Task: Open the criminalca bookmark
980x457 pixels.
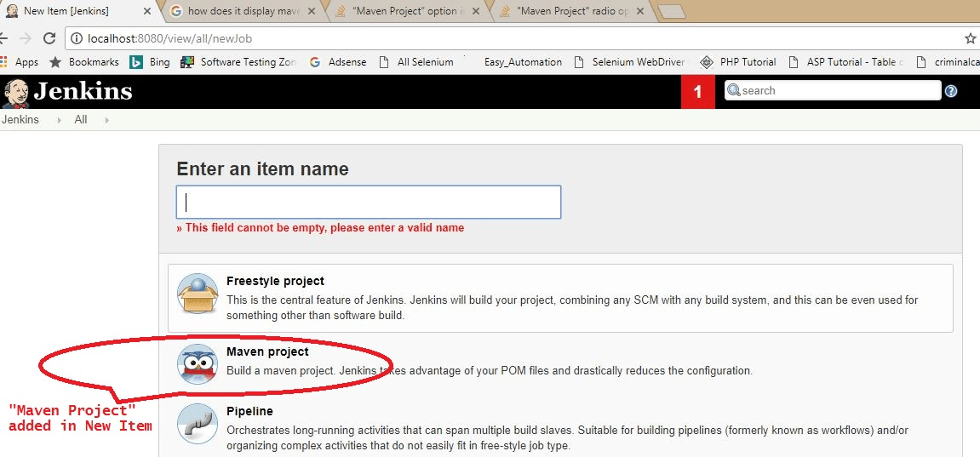Action: pyautogui.click(x=947, y=62)
